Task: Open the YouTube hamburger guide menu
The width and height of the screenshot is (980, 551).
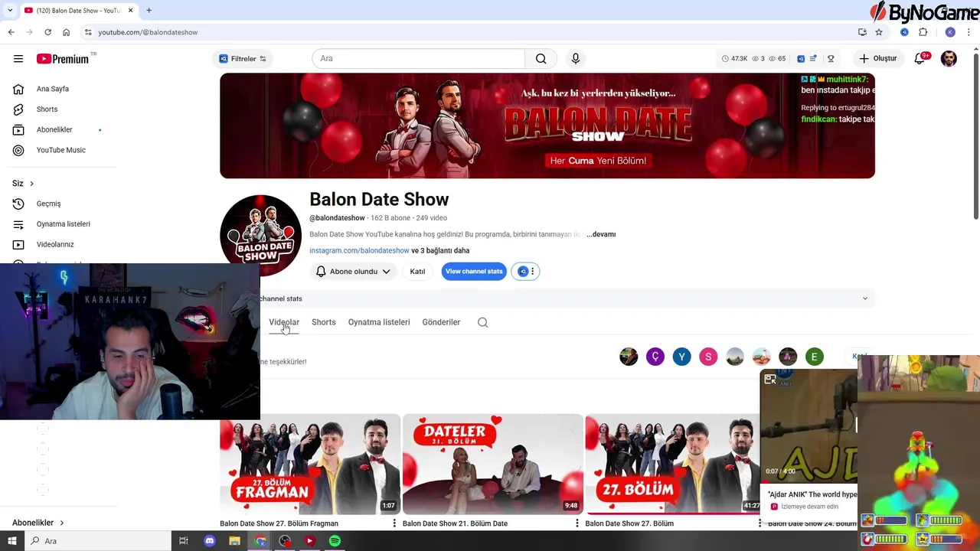Action: [x=18, y=58]
